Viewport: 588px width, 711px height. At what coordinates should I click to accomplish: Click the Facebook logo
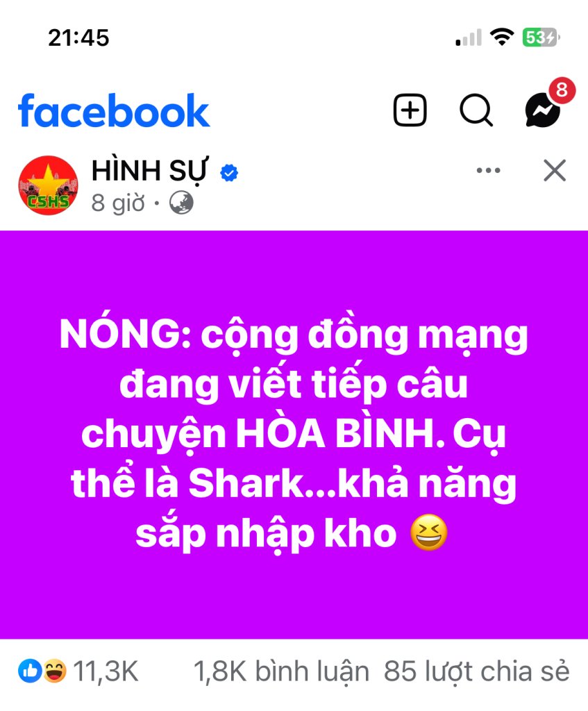coord(113,110)
